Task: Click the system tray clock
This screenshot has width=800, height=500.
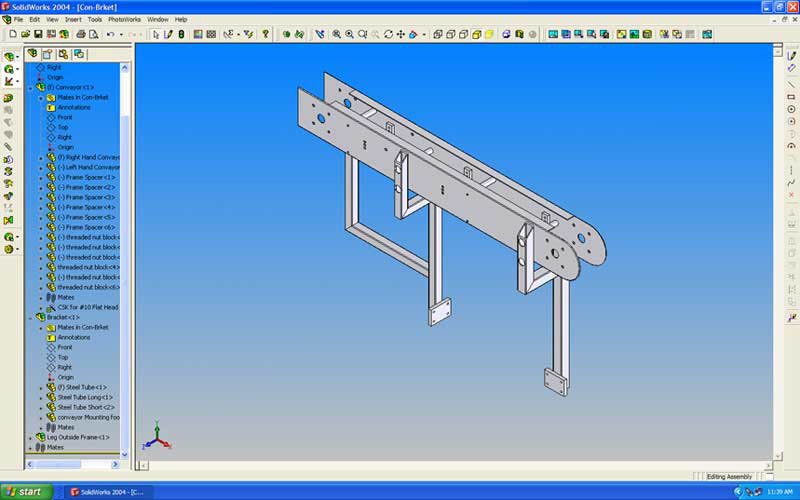Action: (780, 492)
